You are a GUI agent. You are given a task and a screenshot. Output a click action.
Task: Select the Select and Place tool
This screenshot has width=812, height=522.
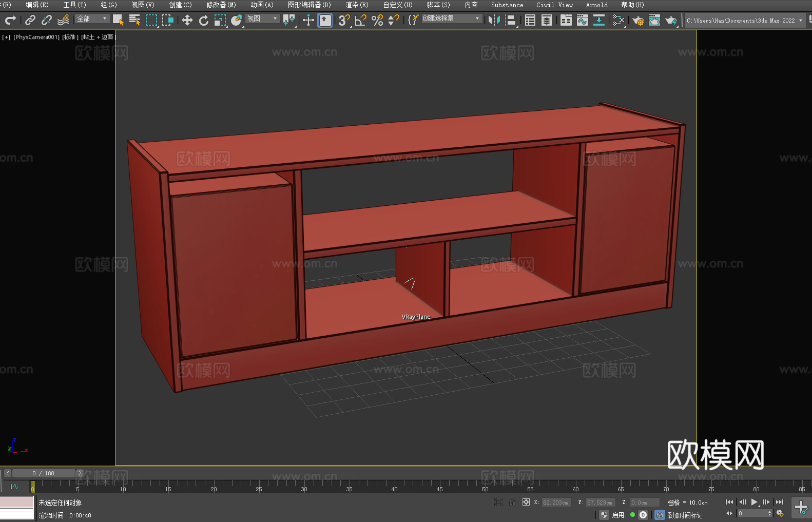click(237, 20)
